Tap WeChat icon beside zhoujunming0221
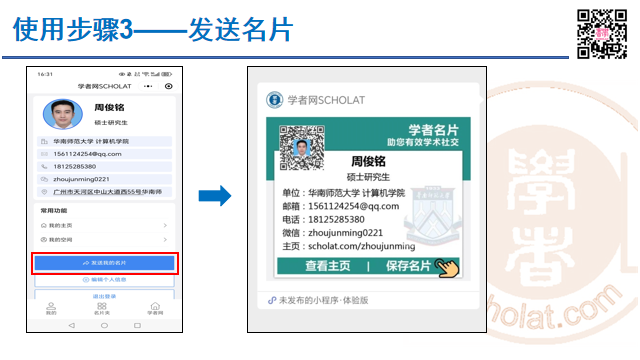This screenshot has width=640, height=360. [x=44, y=179]
